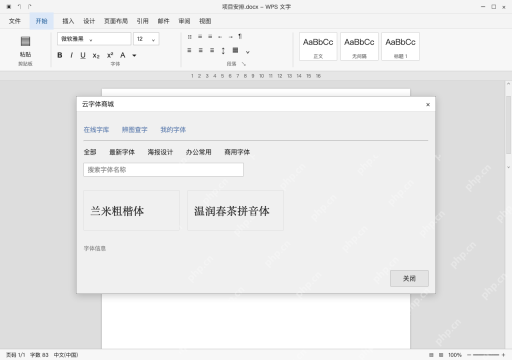Click the first view-mode icon in status bar
Viewport: 512px width, 360px height.
[431, 355]
